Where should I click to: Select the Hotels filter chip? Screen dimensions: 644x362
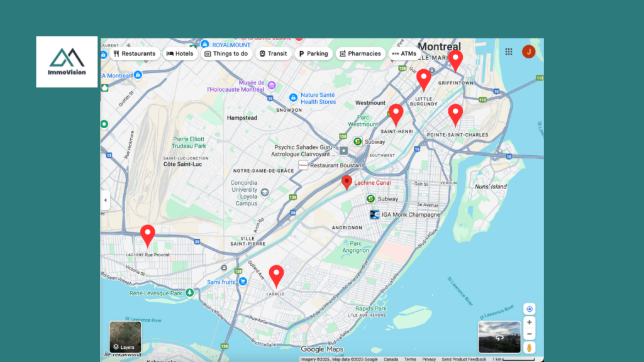point(180,54)
